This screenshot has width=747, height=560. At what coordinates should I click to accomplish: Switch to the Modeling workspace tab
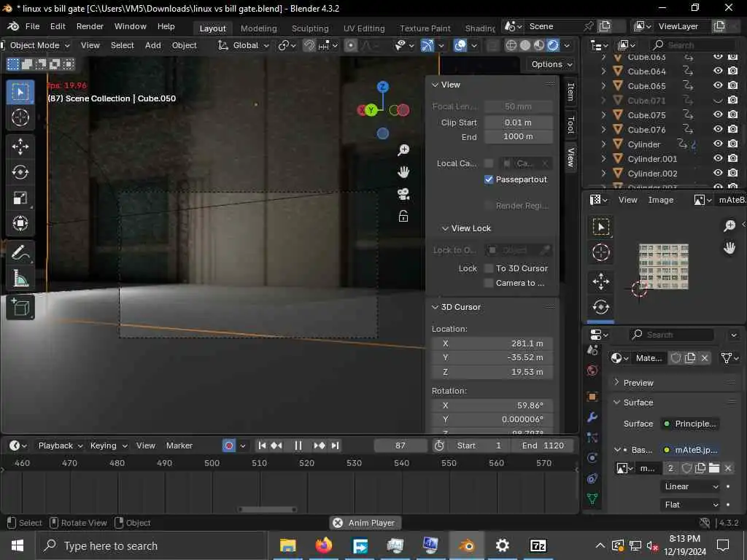(x=259, y=28)
